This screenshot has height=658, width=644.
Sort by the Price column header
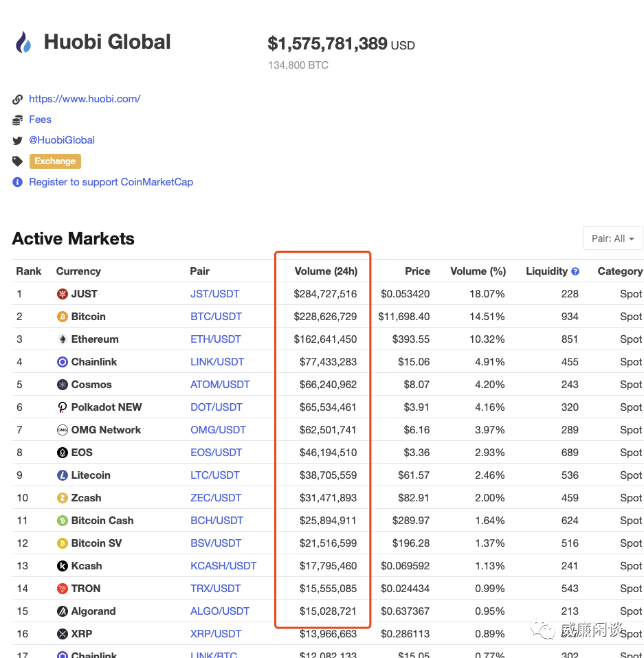click(x=417, y=271)
